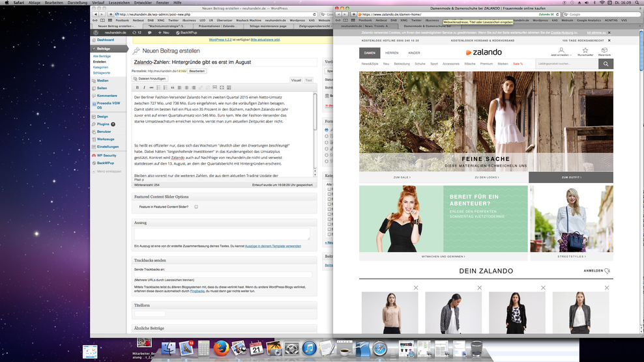Select the KINDER tab on Zalando
The width and height of the screenshot is (644, 362).
click(414, 53)
